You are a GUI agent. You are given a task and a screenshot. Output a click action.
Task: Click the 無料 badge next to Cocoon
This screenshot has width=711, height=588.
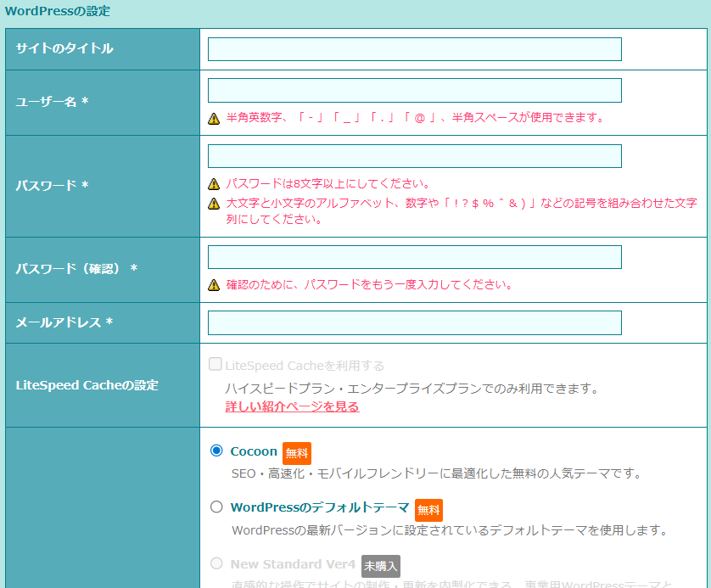tap(296, 453)
